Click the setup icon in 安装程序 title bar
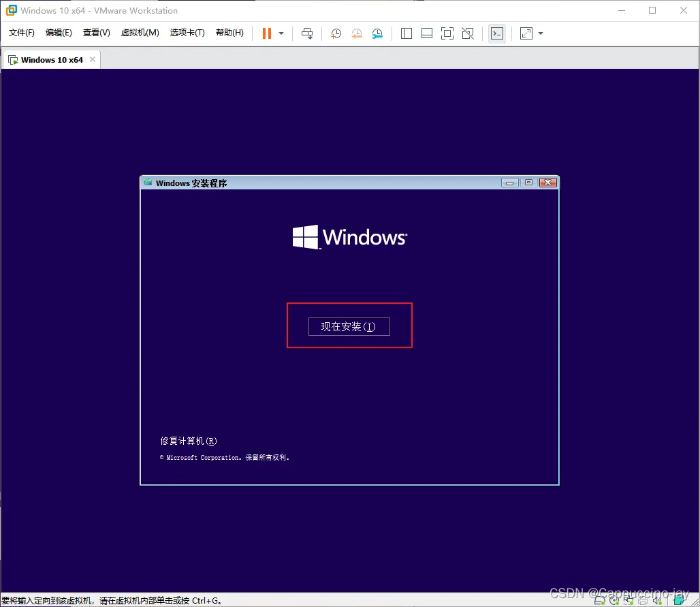 pos(148,182)
